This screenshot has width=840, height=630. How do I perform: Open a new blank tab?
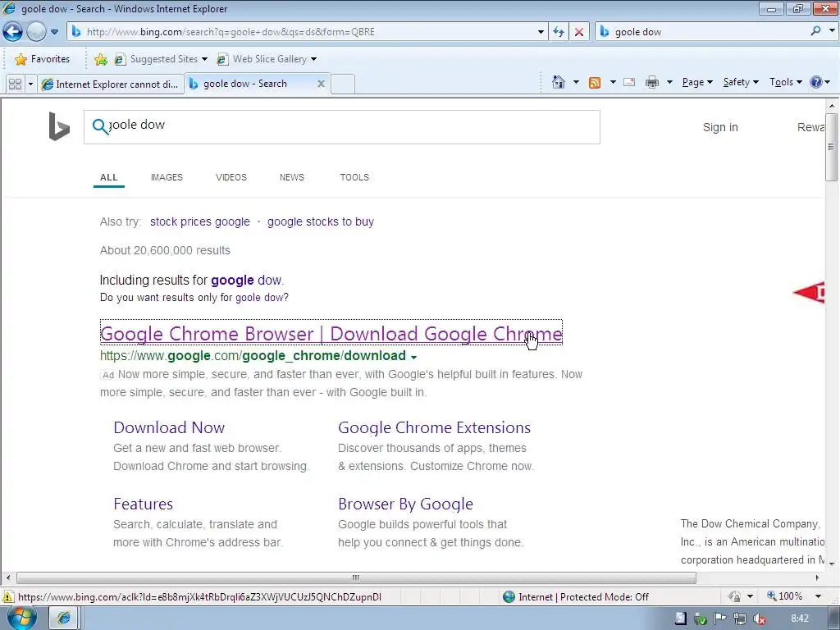(x=343, y=84)
